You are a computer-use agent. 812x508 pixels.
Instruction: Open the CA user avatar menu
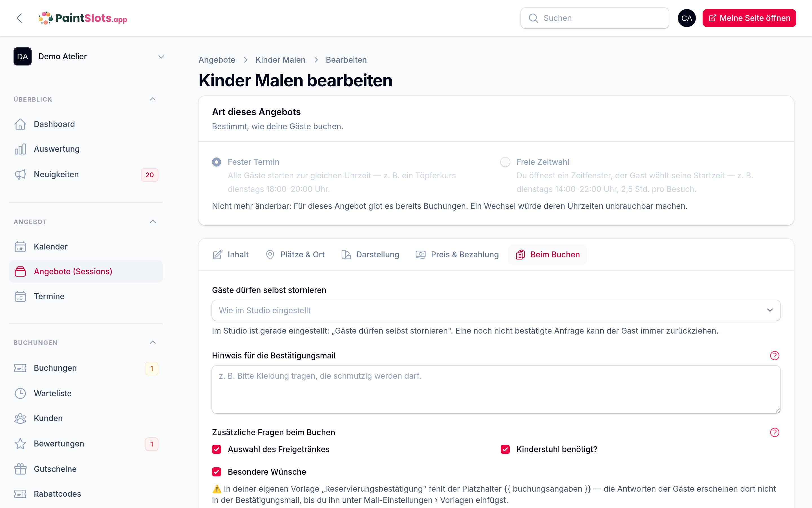(x=687, y=18)
